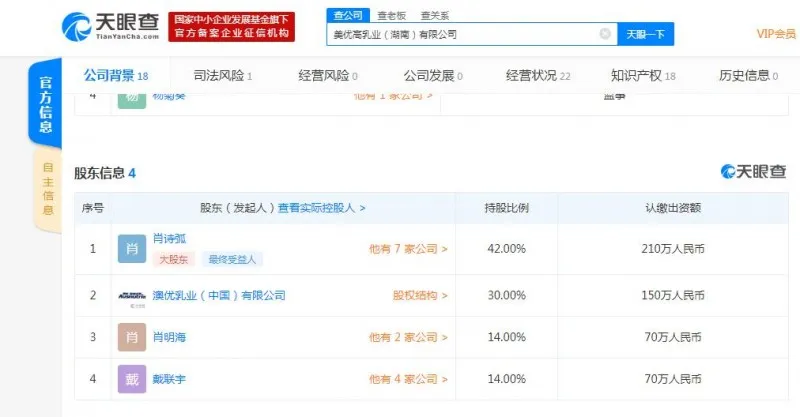Switch to the 经营风险 tab

click(x=328, y=76)
